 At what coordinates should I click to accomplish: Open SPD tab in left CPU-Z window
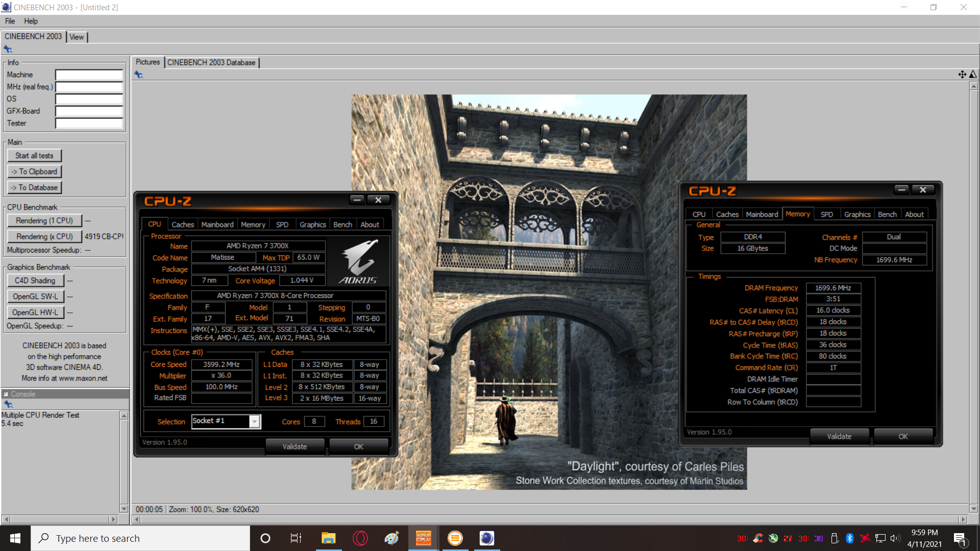tap(282, 224)
